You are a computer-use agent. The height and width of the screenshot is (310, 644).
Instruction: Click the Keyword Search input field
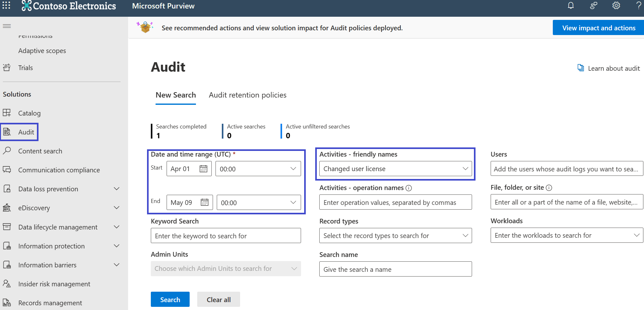pyautogui.click(x=226, y=235)
